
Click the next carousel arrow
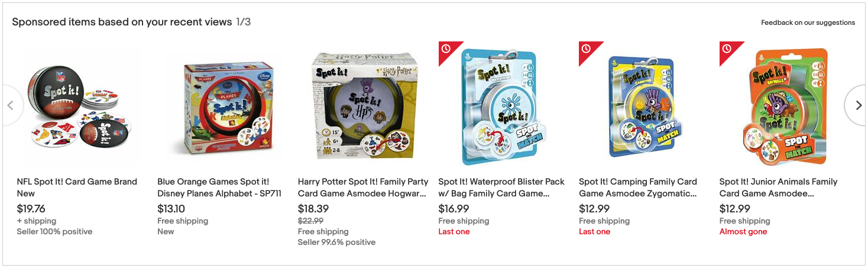click(x=857, y=105)
